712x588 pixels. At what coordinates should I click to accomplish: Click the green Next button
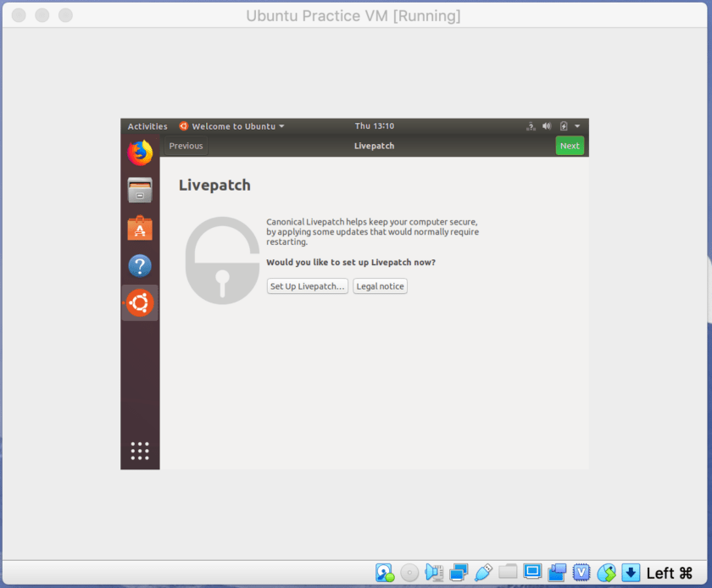pyautogui.click(x=570, y=146)
